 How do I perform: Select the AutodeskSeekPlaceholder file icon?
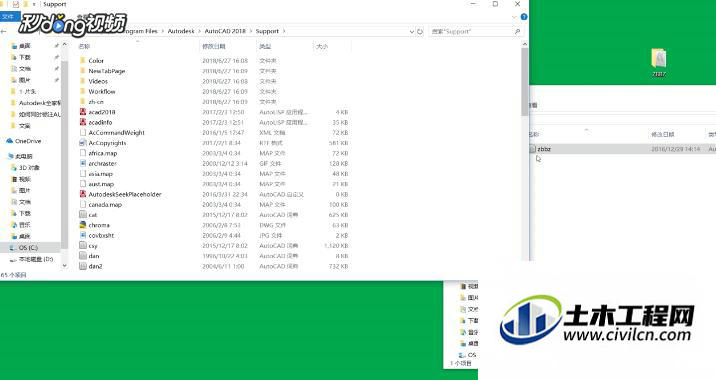tap(83, 194)
